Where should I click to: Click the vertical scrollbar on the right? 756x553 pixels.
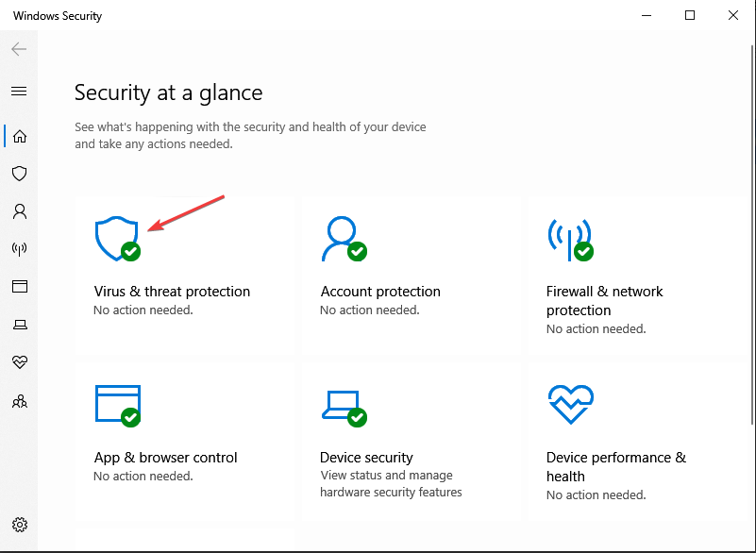[x=752, y=235]
